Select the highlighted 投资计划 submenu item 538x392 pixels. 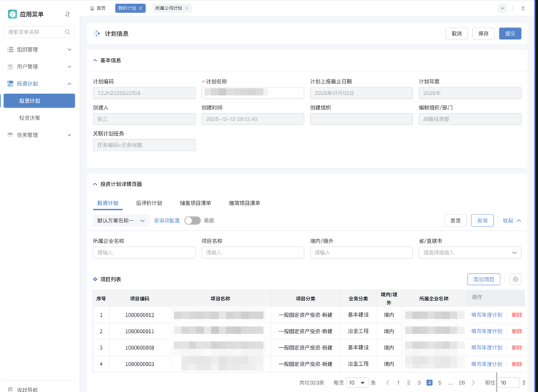point(39,101)
